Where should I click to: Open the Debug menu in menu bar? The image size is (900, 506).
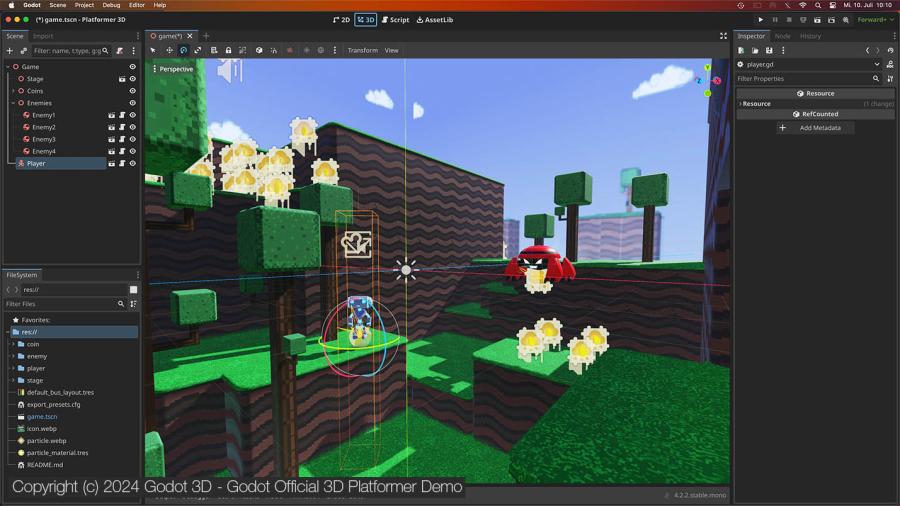pyautogui.click(x=111, y=5)
